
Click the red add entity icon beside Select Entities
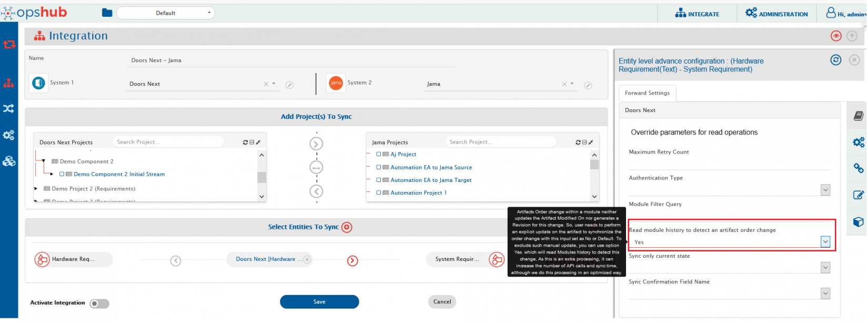point(347,227)
